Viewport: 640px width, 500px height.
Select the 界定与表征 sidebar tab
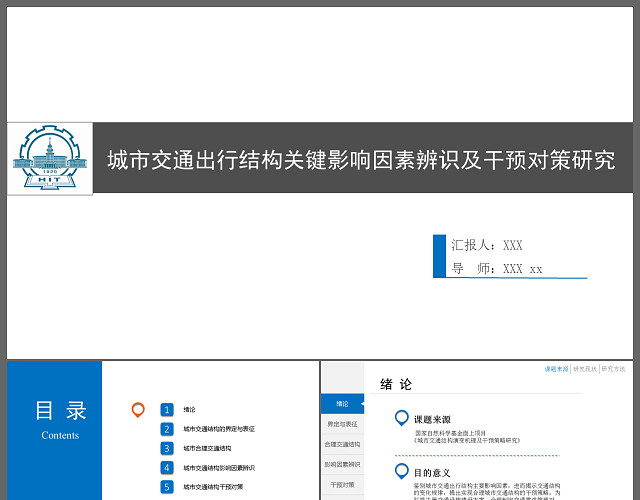point(342,424)
